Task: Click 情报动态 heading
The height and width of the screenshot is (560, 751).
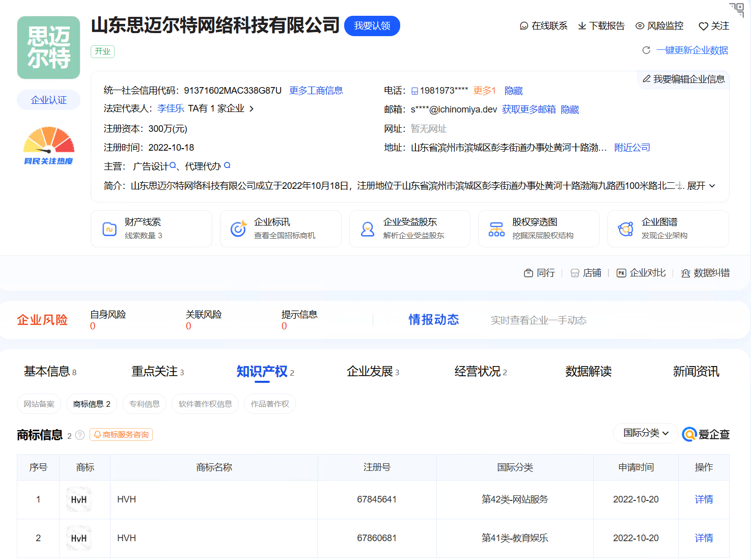Action: (434, 320)
